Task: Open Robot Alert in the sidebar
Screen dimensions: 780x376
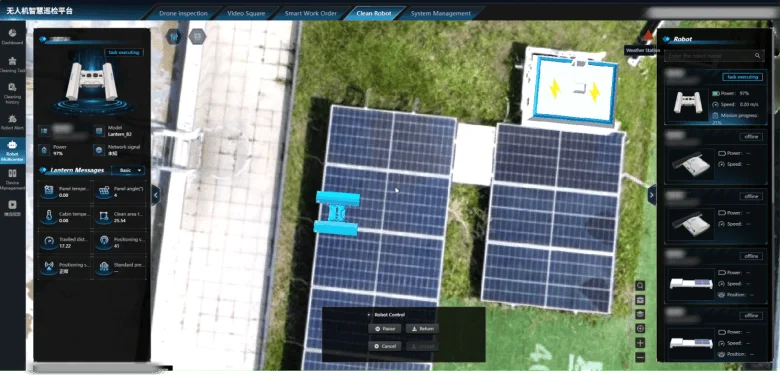Action: (x=12, y=121)
